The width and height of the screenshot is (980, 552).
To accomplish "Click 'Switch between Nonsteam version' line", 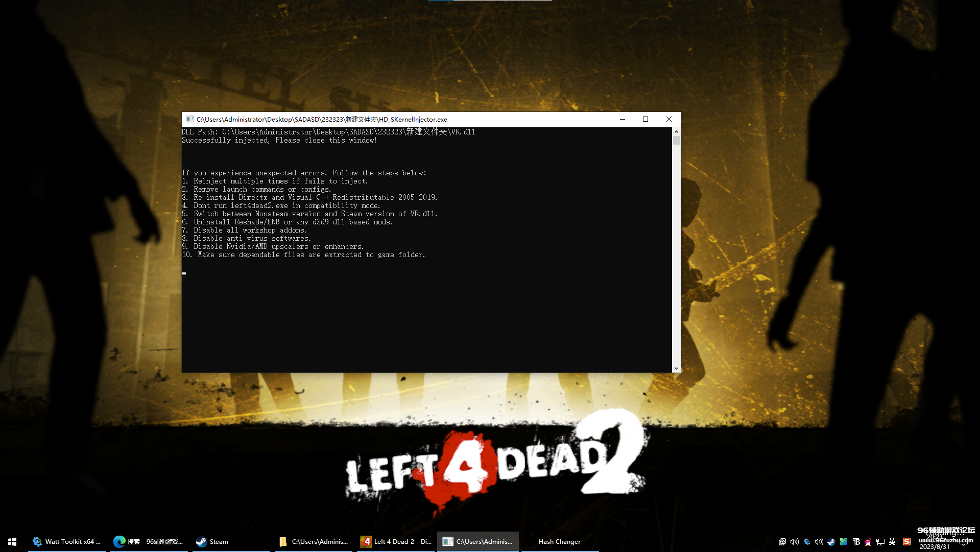I will click(x=309, y=214).
